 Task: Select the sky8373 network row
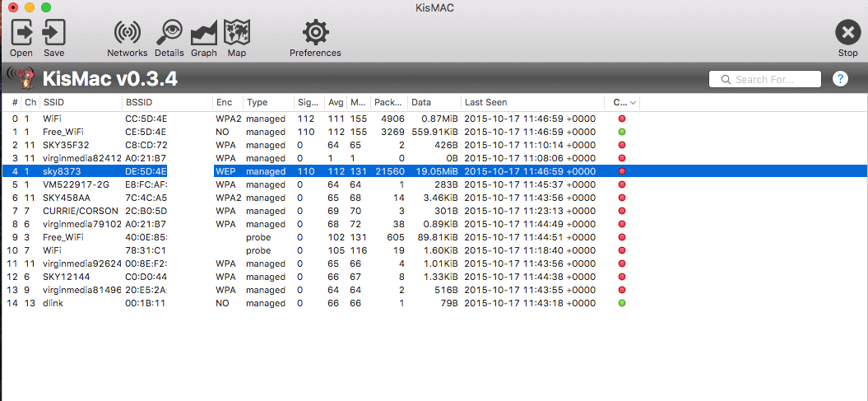pos(434,172)
